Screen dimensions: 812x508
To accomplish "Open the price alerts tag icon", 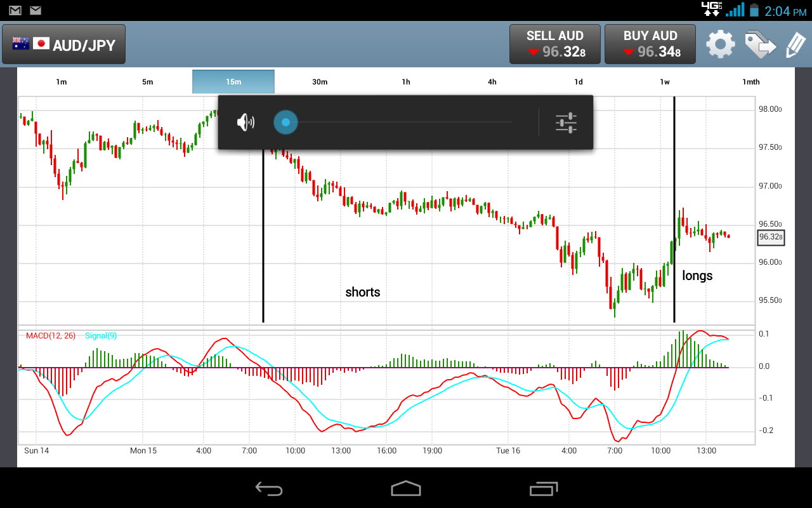I will pyautogui.click(x=759, y=44).
